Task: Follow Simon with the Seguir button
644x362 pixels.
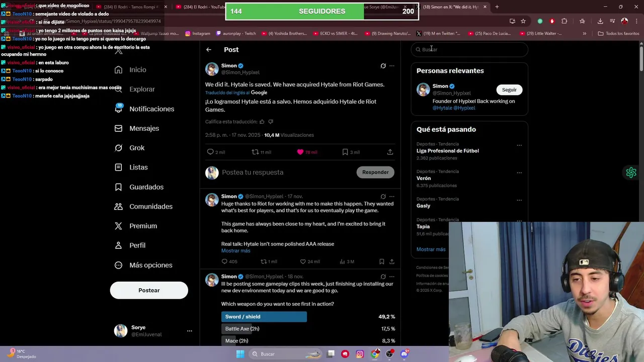Action: click(509, 89)
